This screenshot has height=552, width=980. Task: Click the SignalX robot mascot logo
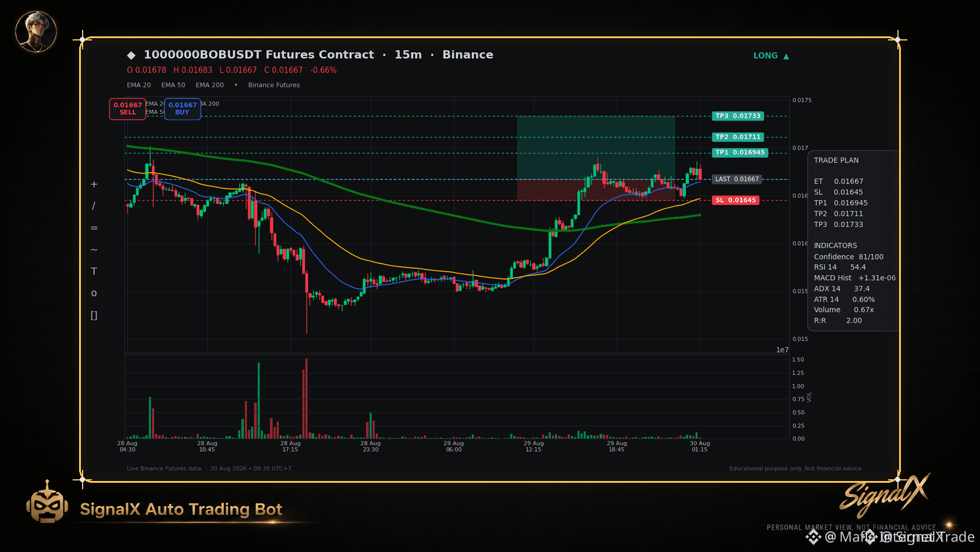pos(47,502)
